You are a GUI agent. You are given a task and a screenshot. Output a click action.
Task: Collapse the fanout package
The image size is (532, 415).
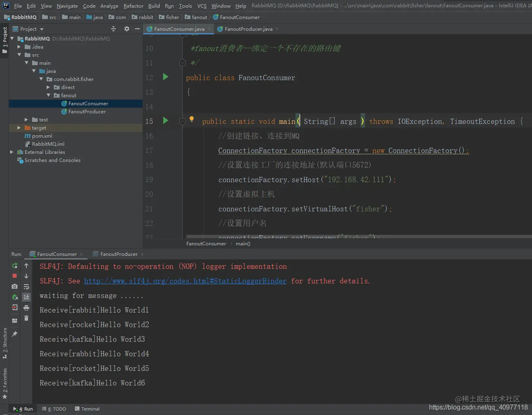49,95
